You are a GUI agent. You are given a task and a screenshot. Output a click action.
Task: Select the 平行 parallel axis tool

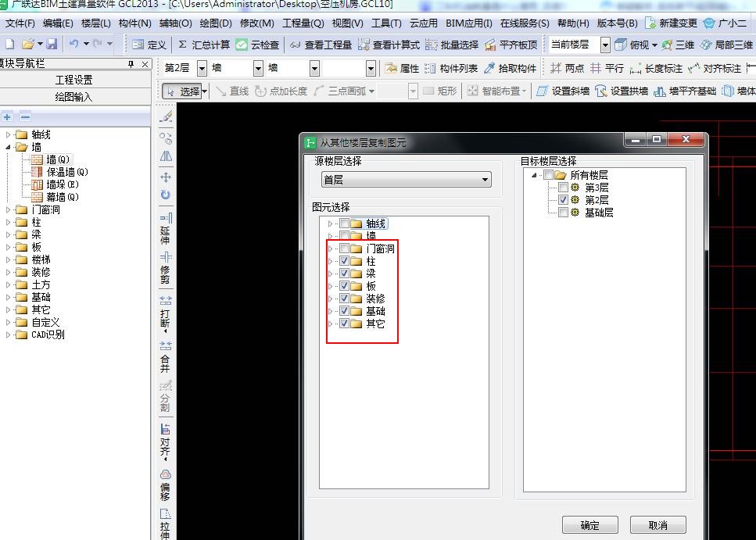pos(607,69)
